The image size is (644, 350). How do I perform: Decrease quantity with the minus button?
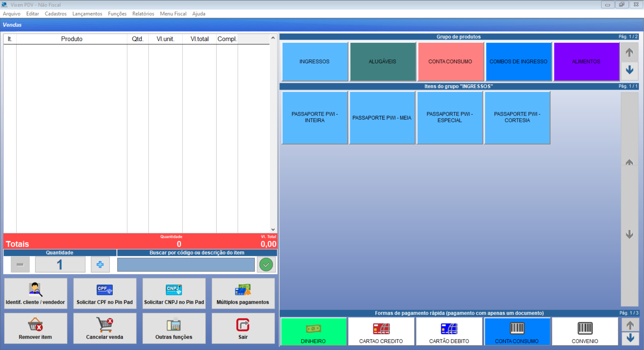click(20, 265)
